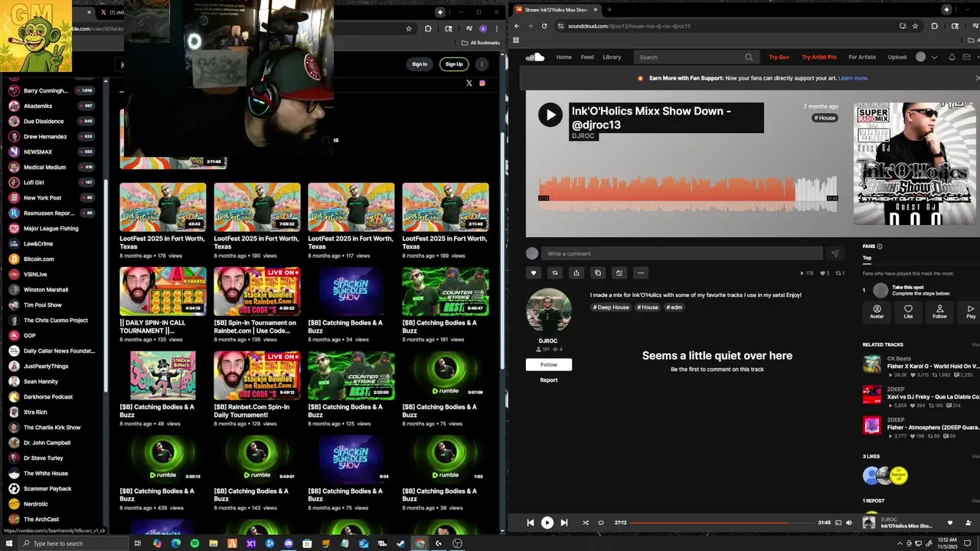Reload the SoundCloud browser page

[544, 26]
